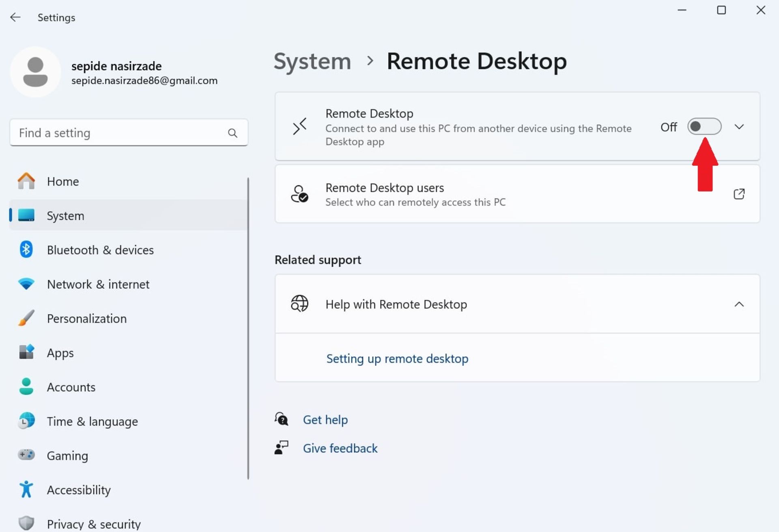Viewport: 779px width, 532px height.
Task: Click the Remote Desktop users person icon
Action: [299, 194]
